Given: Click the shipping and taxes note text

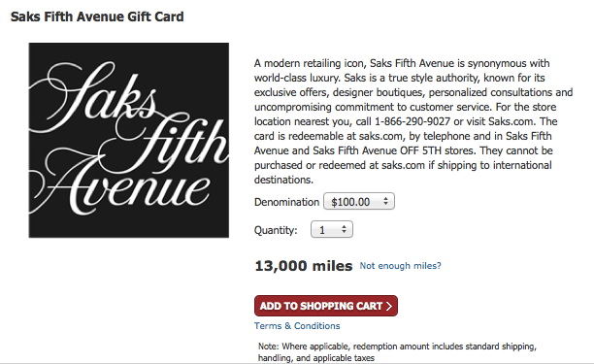Looking at the screenshot, I should 397,352.
